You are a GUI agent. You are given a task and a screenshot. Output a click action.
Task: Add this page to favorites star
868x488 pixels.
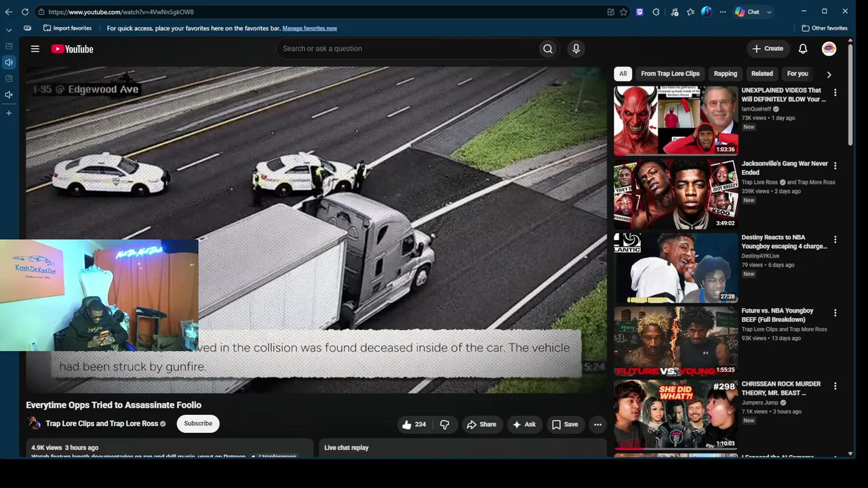click(623, 12)
